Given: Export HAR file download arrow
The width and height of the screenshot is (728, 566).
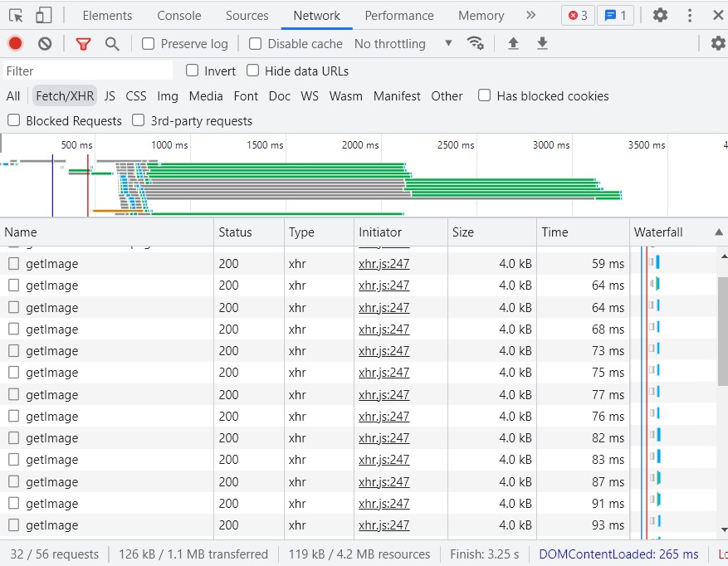Looking at the screenshot, I should [542, 44].
